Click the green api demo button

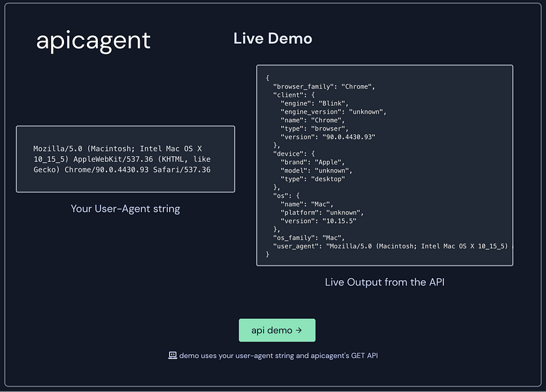(277, 330)
